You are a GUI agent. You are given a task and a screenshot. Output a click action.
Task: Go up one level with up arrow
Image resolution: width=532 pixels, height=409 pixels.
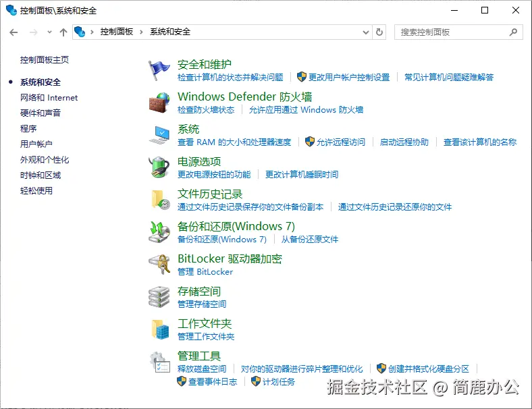click(x=63, y=32)
